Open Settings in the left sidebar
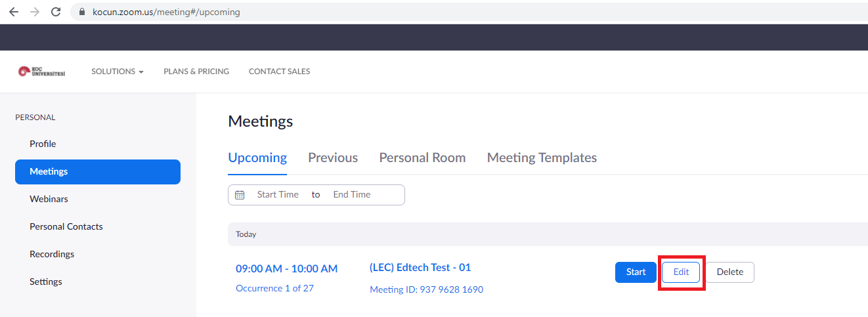 [x=46, y=282]
